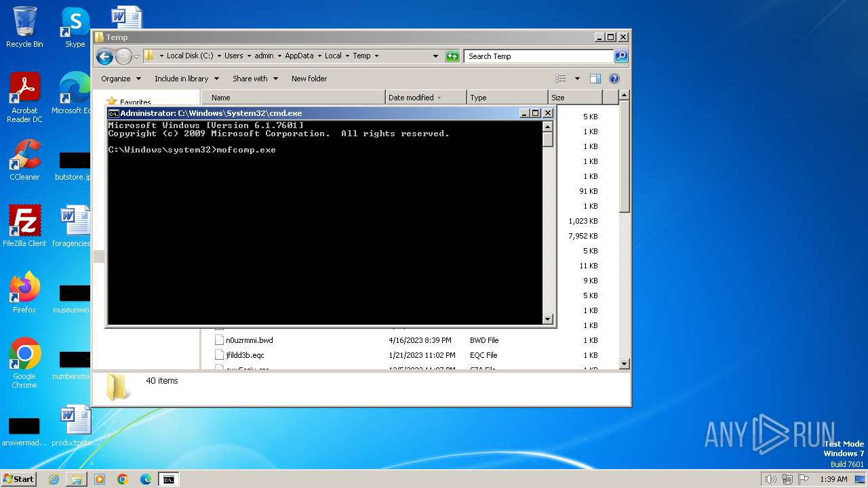This screenshot has height=488, width=868.
Task: Navigate to the AppData breadcrumb
Action: pyautogui.click(x=299, y=56)
